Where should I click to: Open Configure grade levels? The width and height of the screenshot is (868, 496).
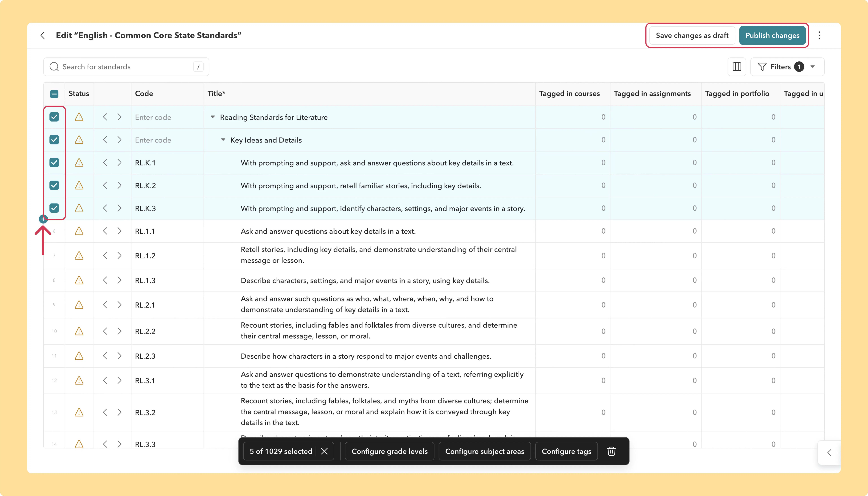coord(389,451)
